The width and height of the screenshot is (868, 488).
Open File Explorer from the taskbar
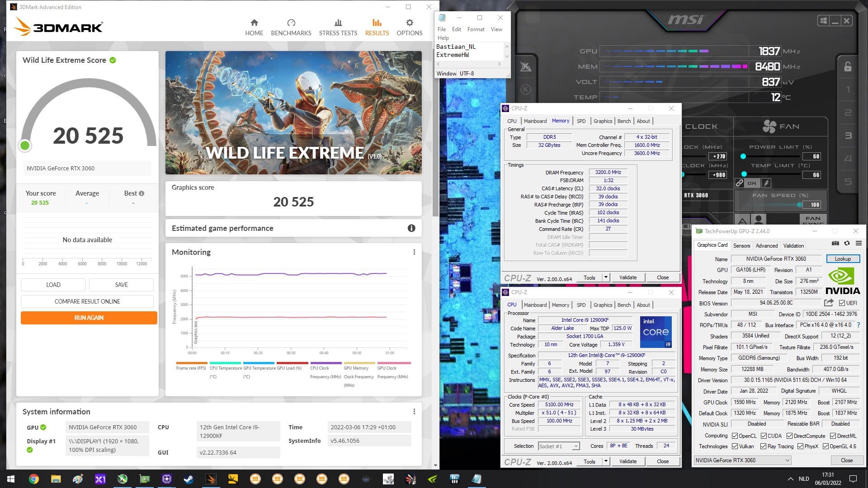56,479
